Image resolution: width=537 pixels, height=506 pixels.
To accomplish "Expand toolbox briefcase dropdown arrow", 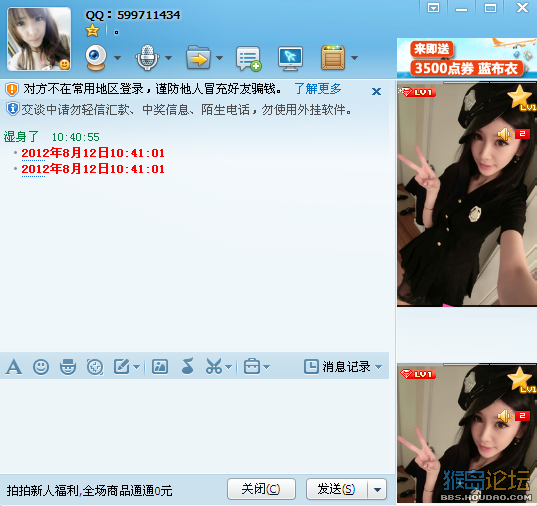I will click(266, 367).
